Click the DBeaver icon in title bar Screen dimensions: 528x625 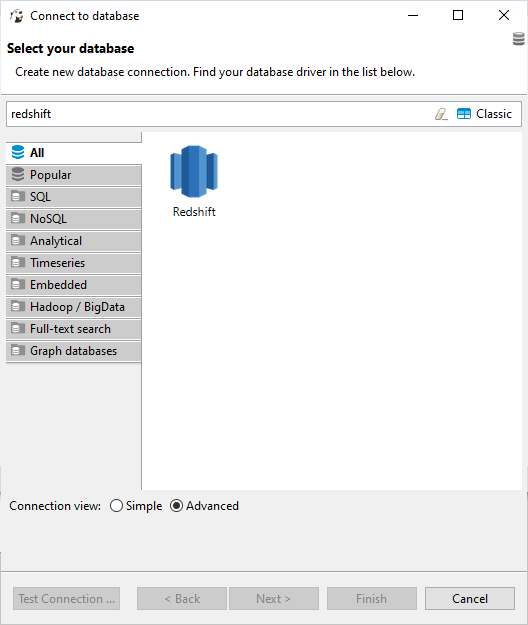pyautogui.click(x=17, y=16)
